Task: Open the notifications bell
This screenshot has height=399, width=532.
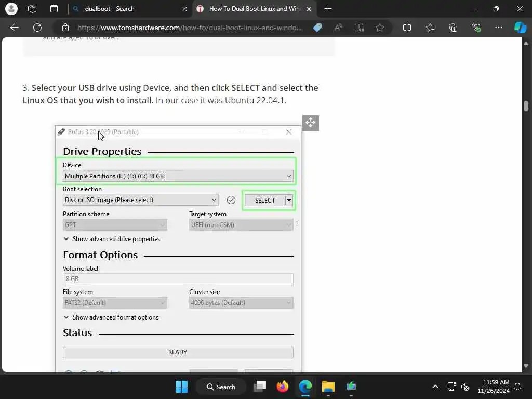Action: [x=518, y=387]
